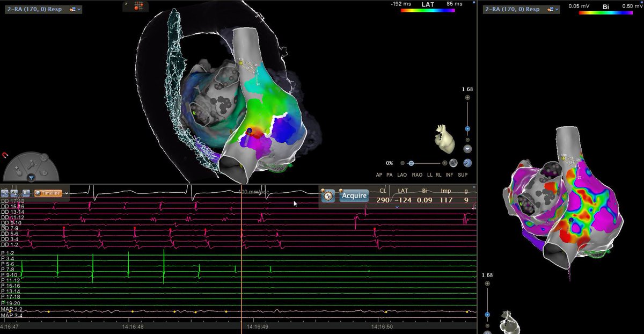Click the blue filter funnel icon
This screenshot has width=644, height=334.
31,177
